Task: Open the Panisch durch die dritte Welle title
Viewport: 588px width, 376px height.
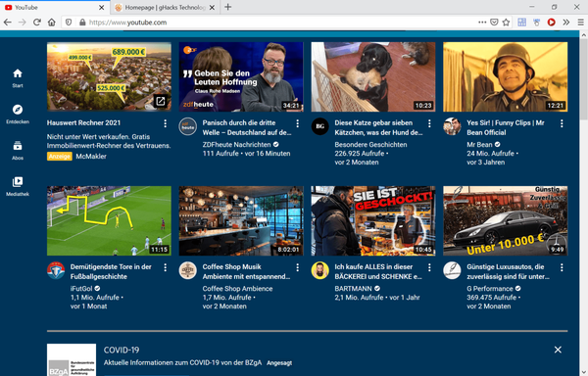Action: click(x=247, y=127)
